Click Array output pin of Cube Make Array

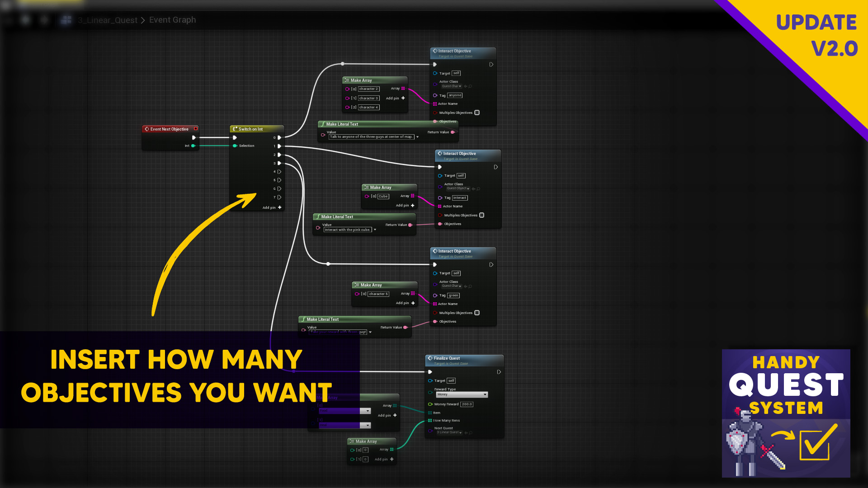click(x=413, y=196)
